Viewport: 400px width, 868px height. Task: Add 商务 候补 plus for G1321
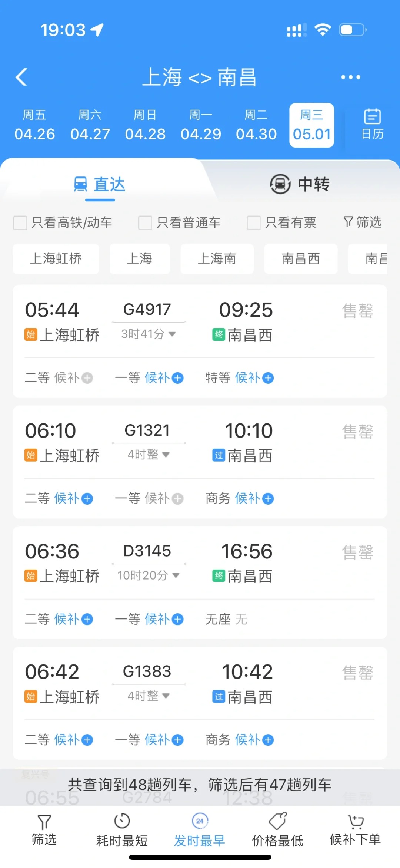(x=268, y=499)
